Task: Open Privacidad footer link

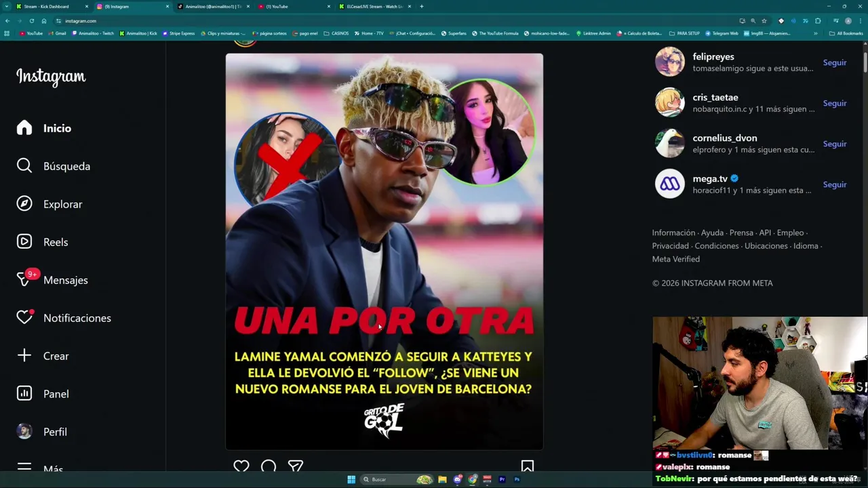Action: (671, 246)
